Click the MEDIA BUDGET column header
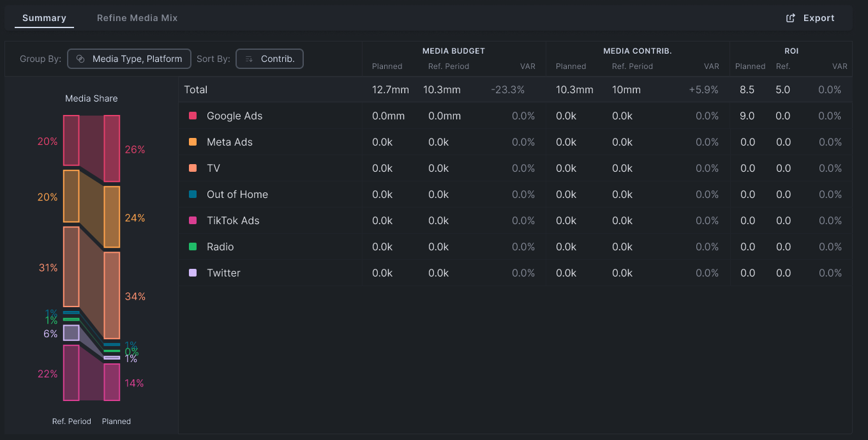 (x=454, y=51)
